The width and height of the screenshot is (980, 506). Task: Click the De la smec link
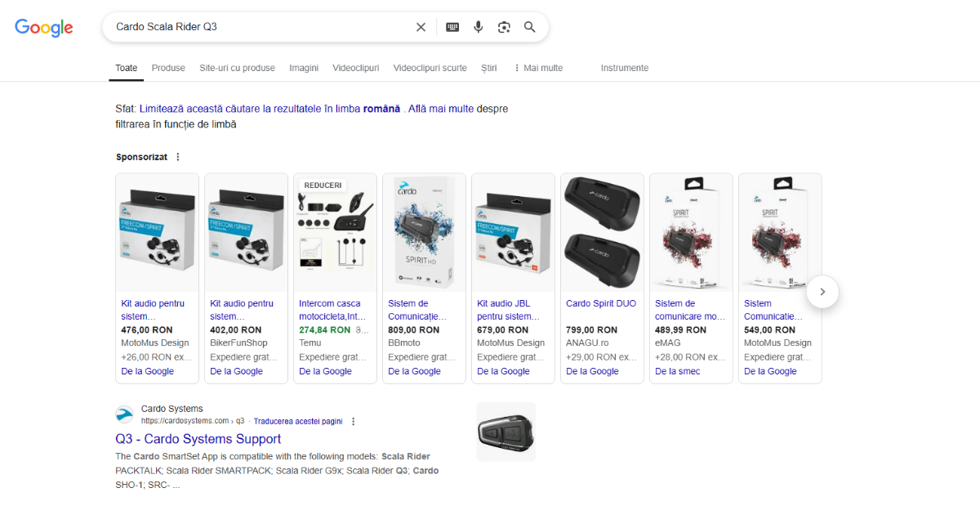(x=678, y=371)
